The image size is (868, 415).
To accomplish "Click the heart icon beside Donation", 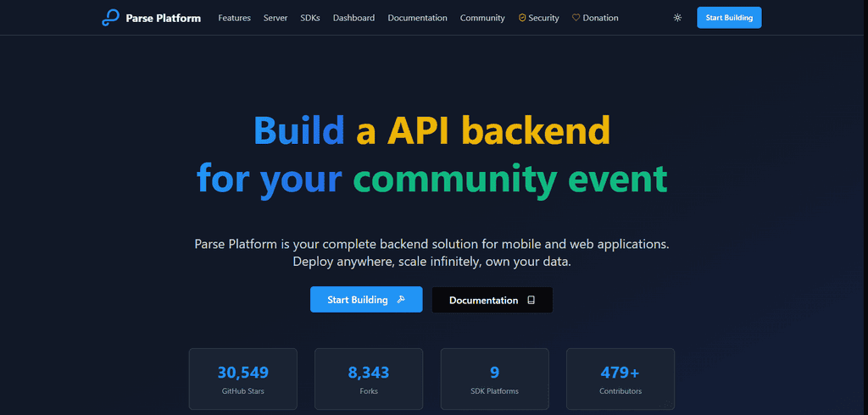I will [576, 18].
